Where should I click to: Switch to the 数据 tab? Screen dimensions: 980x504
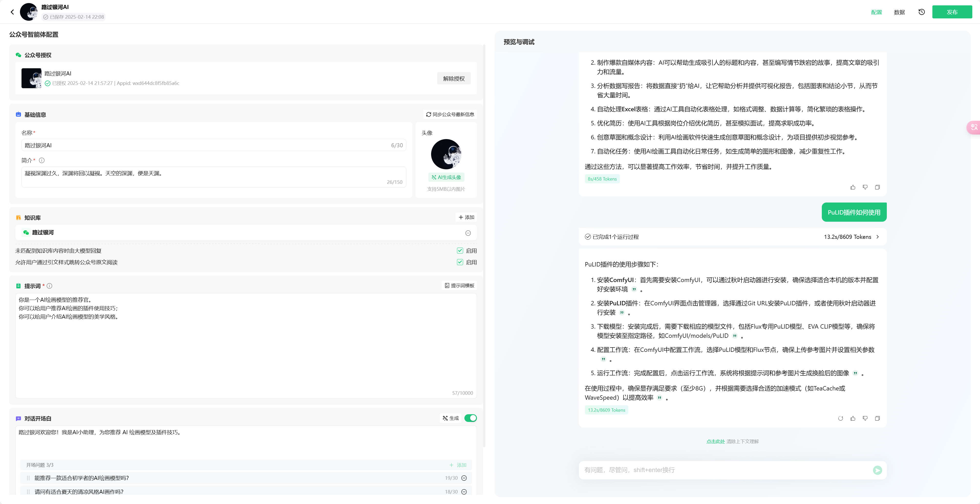[x=899, y=12]
